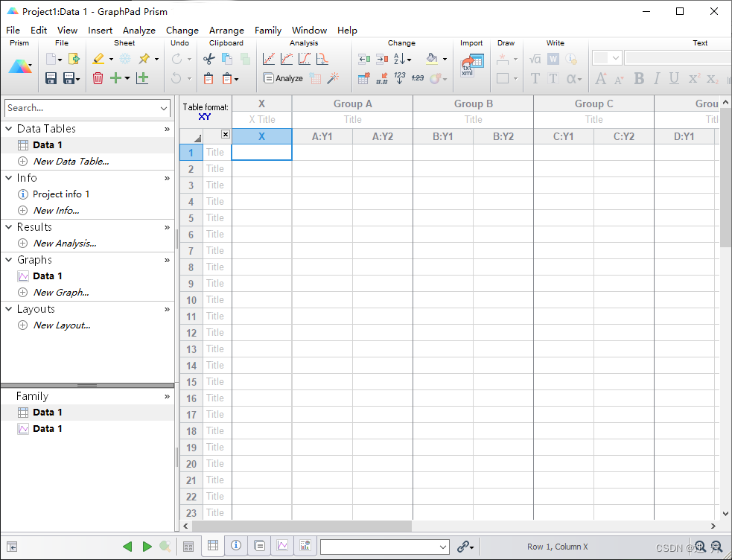This screenshot has width=732, height=560.
Task: Open the magic wand analysis wizard icon
Action: click(x=332, y=77)
